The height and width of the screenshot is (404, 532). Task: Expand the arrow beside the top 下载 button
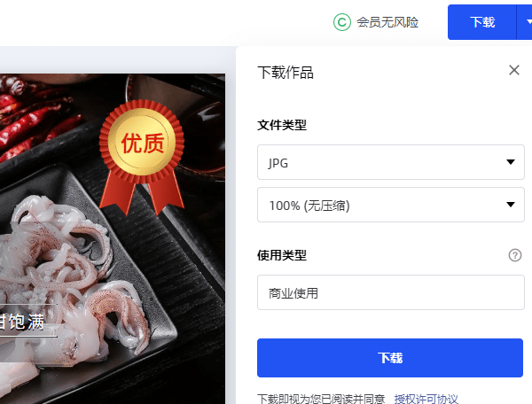[525, 22]
